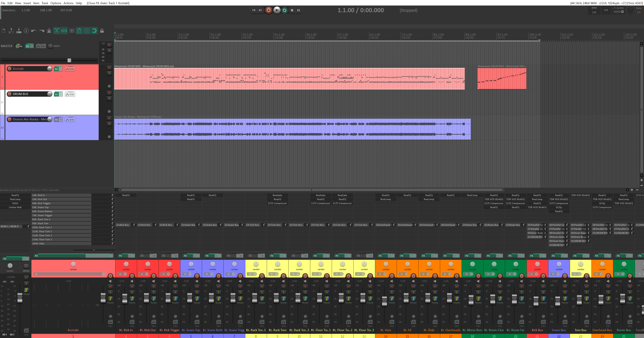Viewport: 644px width, 338px height.
Task: Toggle auto-crossfade toolbar icon
Action: [x=57, y=31]
